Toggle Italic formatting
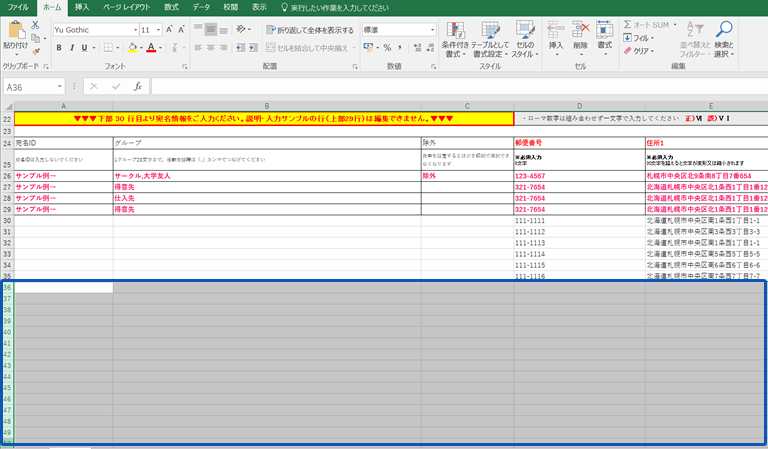 click(x=72, y=47)
